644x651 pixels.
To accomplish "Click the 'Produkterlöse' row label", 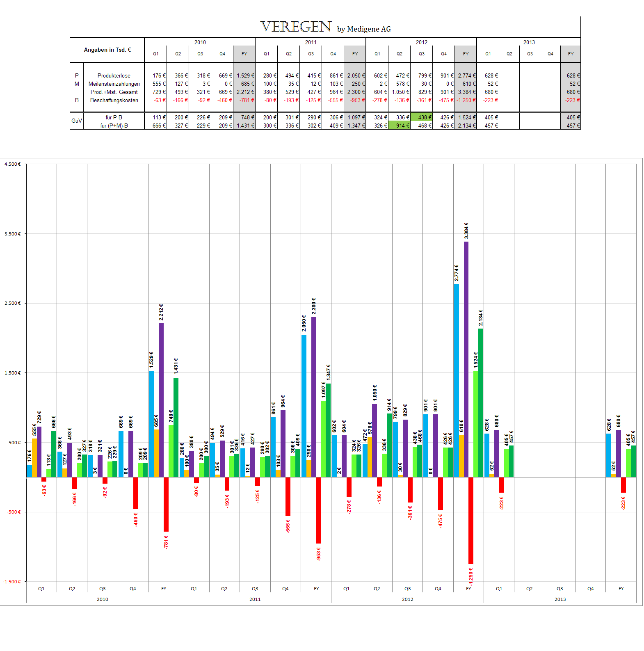I will (114, 75).
